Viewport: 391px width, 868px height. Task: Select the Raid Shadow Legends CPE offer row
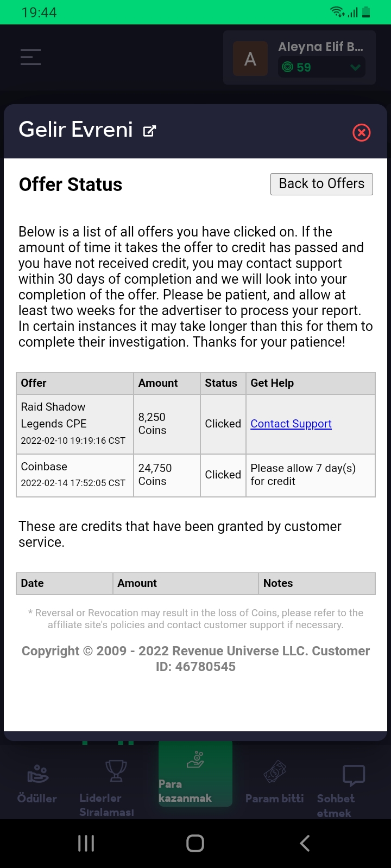tap(195, 424)
